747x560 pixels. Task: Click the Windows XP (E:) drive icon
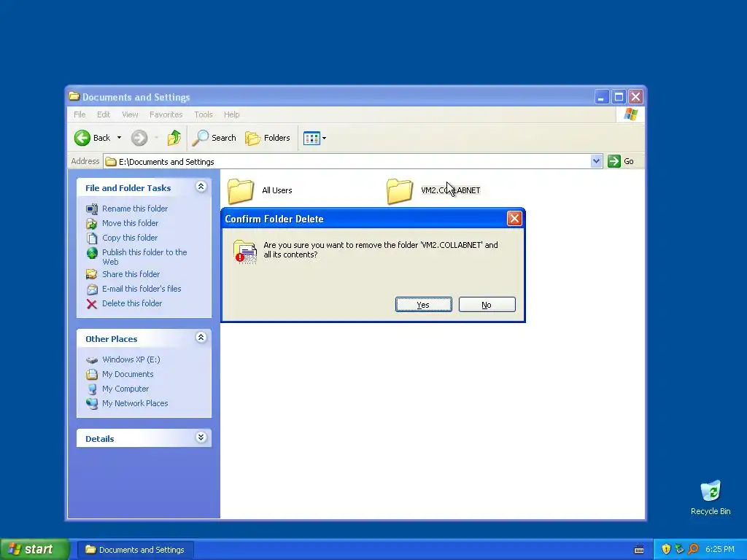92,360
